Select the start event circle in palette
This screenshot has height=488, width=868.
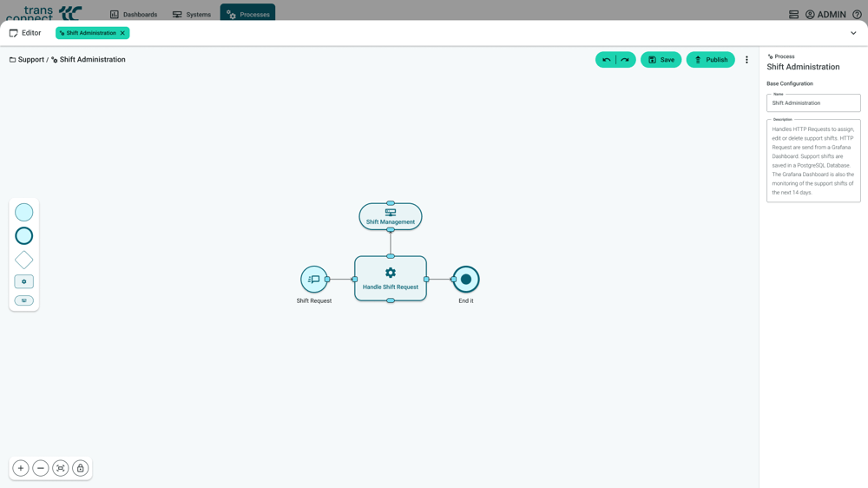(x=23, y=212)
